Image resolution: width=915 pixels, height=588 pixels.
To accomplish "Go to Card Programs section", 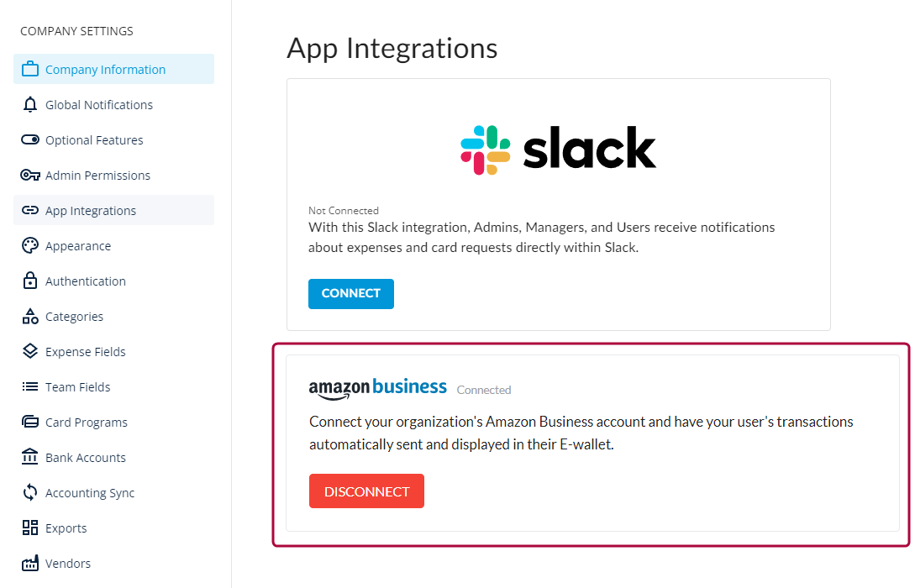I will [x=86, y=423].
